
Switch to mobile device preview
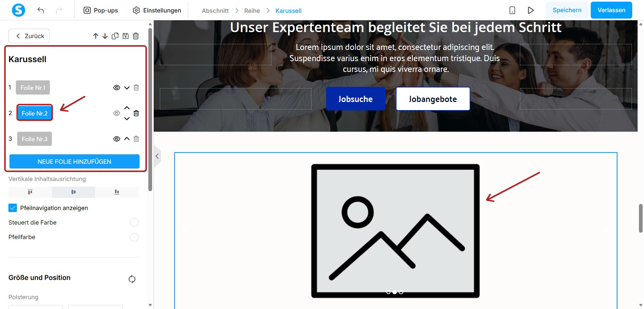(x=512, y=10)
